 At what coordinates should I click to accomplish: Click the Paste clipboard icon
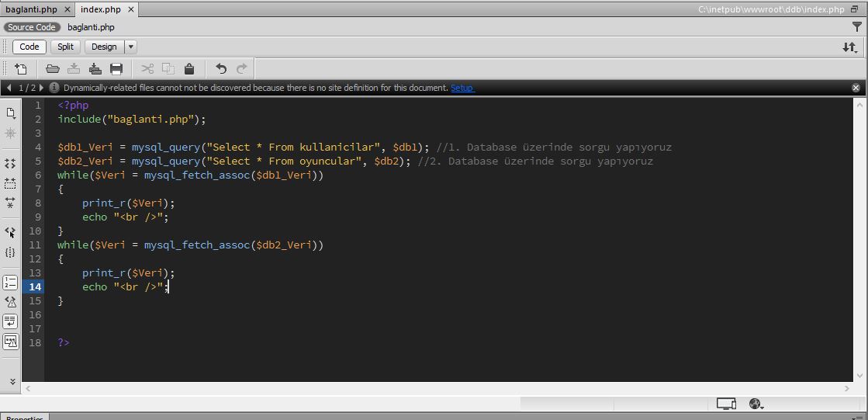189,69
